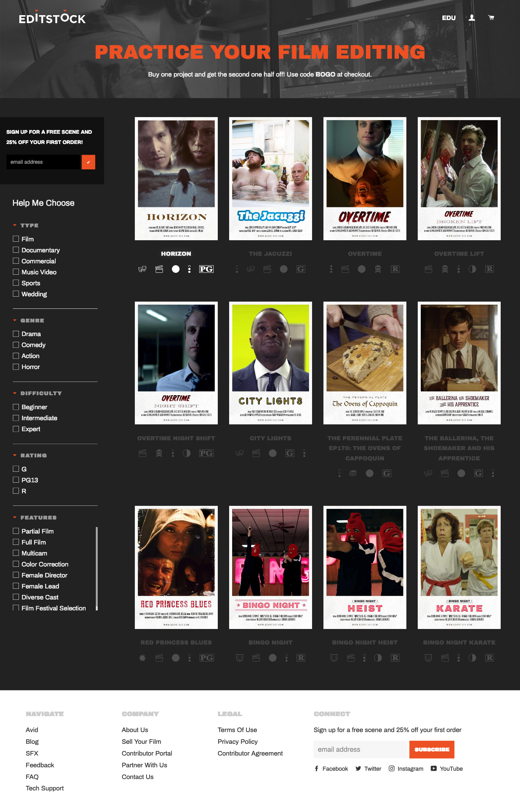
Task: Collapse the GENRE filter section
Action: coord(28,320)
